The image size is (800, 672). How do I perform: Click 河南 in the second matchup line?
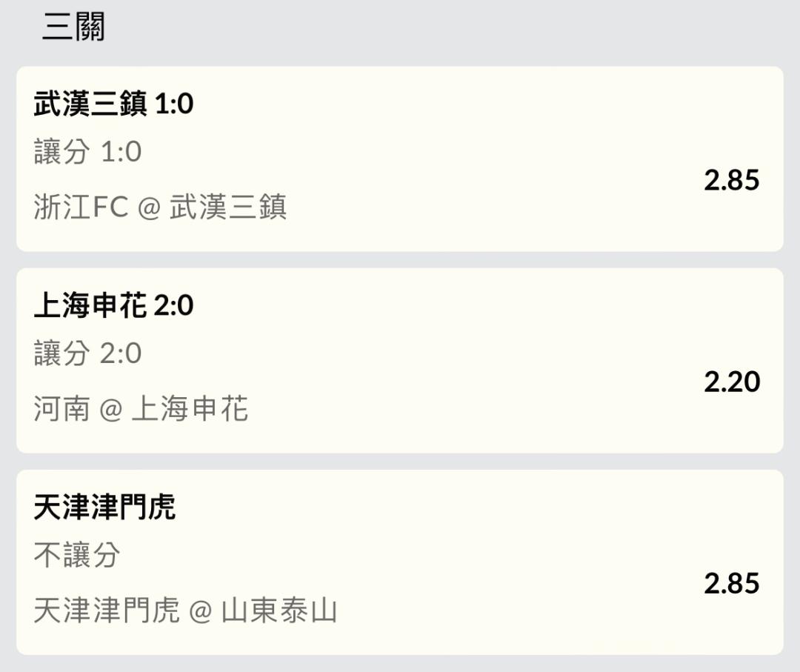61,409
